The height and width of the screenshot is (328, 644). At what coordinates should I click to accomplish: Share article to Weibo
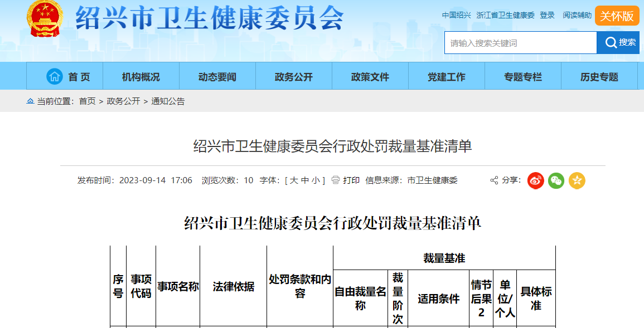click(536, 180)
